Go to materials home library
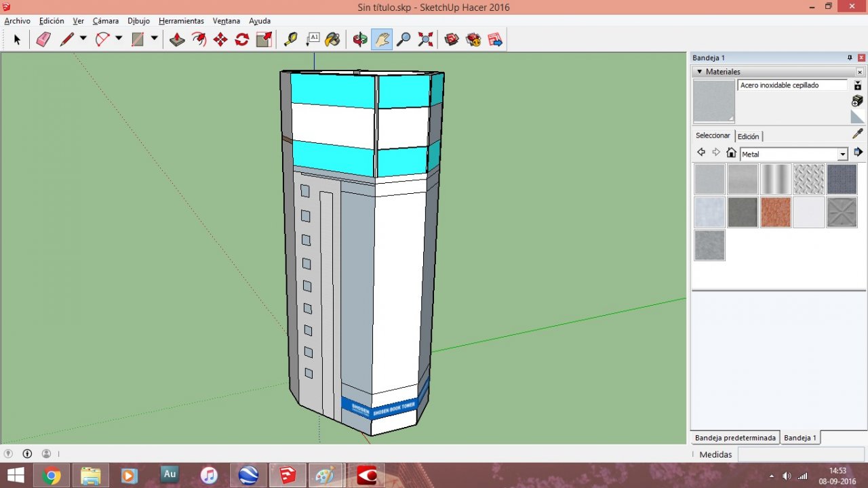This screenshot has width=868, height=488. (731, 152)
